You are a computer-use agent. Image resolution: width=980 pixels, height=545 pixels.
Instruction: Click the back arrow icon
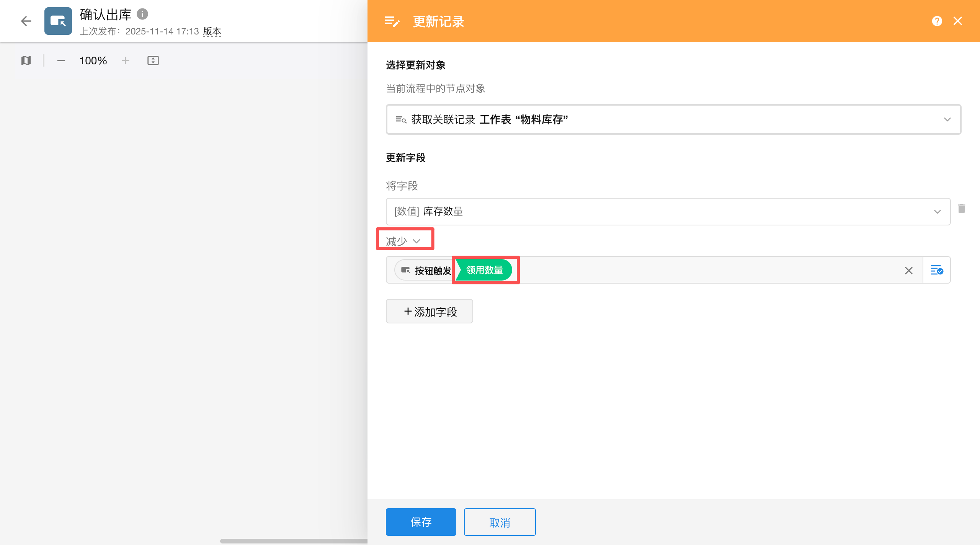point(26,21)
